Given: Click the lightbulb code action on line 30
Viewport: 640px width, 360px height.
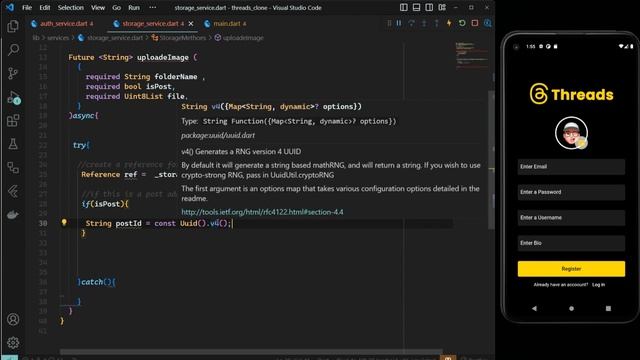Looking at the screenshot, I should coord(64,222).
